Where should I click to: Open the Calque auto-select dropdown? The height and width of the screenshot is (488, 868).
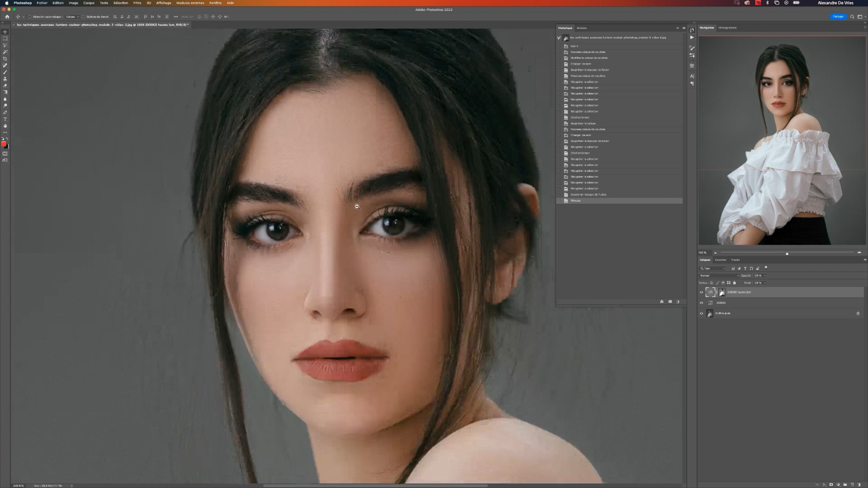pyautogui.click(x=72, y=16)
